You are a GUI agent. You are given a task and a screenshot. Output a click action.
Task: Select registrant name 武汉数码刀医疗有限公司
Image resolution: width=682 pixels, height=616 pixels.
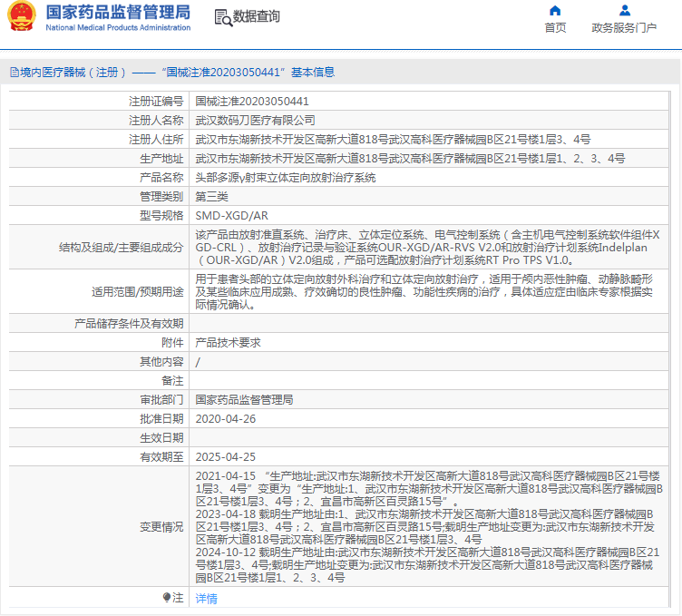[255, 121]
